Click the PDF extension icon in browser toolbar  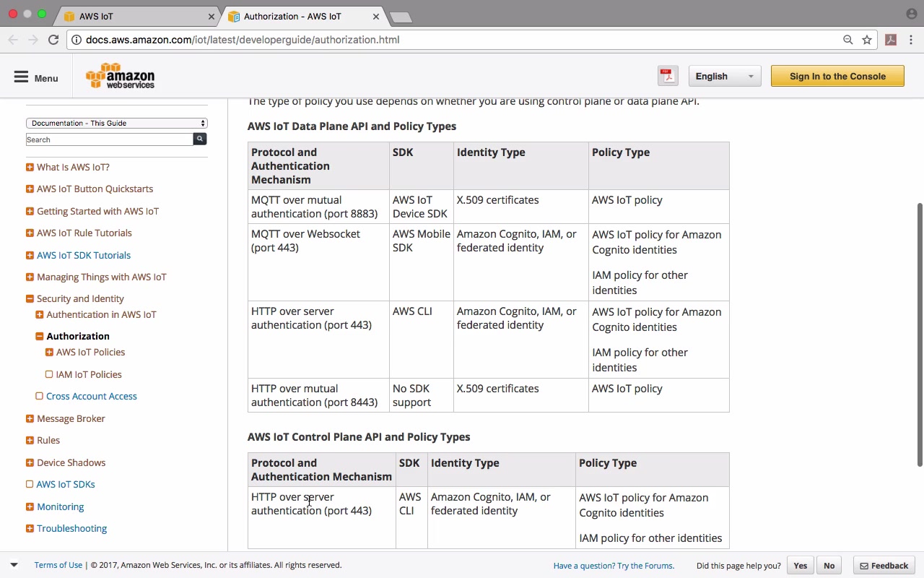point(891,40)
